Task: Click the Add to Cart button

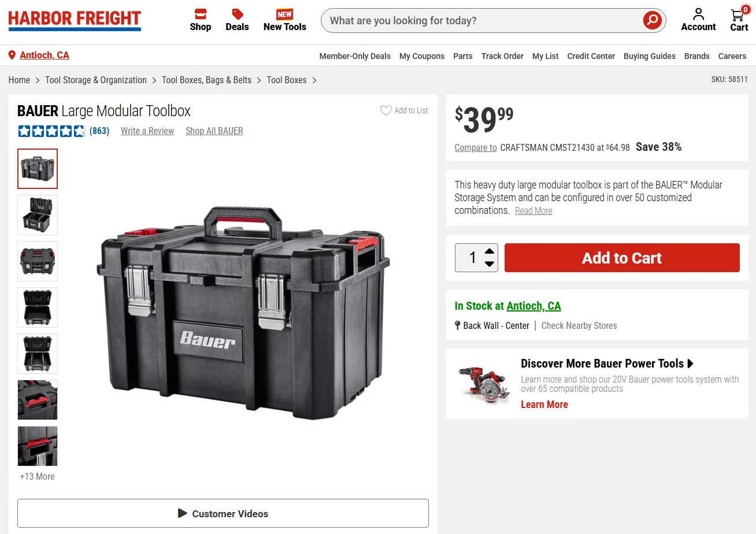Action: [622, 258]
